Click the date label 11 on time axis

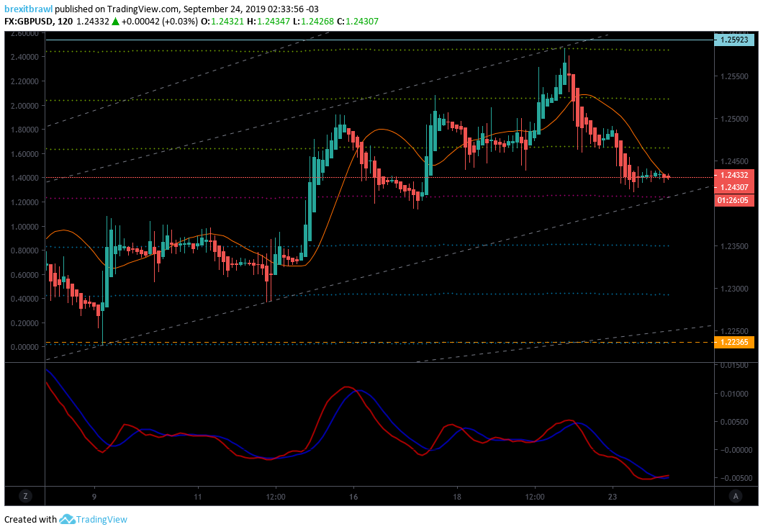pyautogui.click(x=197, y=497)
